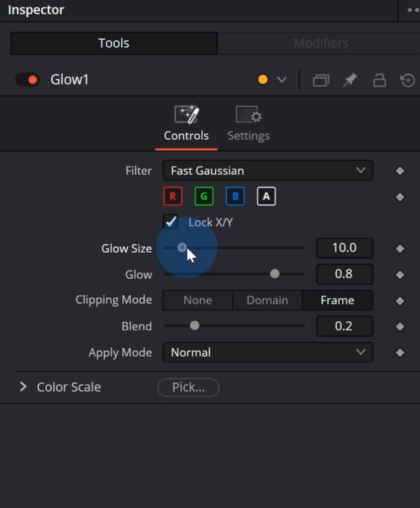
Task: Toggle the alpha channel A button
Action: click(266, 197)
